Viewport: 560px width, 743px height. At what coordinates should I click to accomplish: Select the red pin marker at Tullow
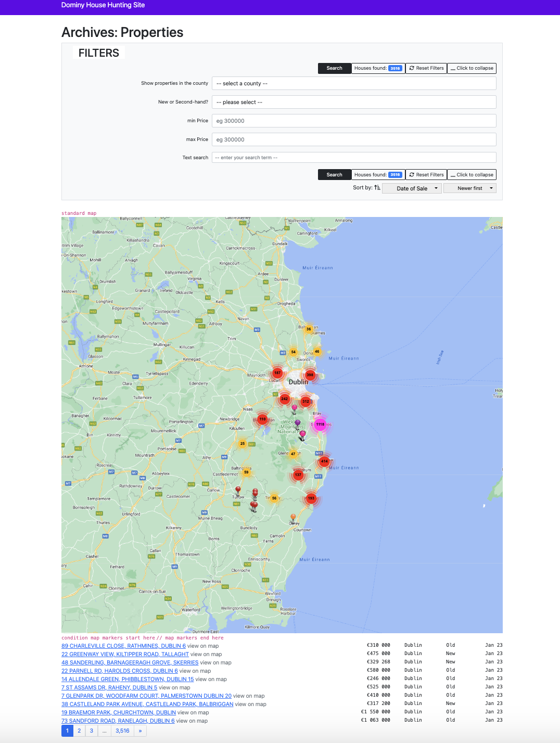pyautogui.click(x=238, y=491)
